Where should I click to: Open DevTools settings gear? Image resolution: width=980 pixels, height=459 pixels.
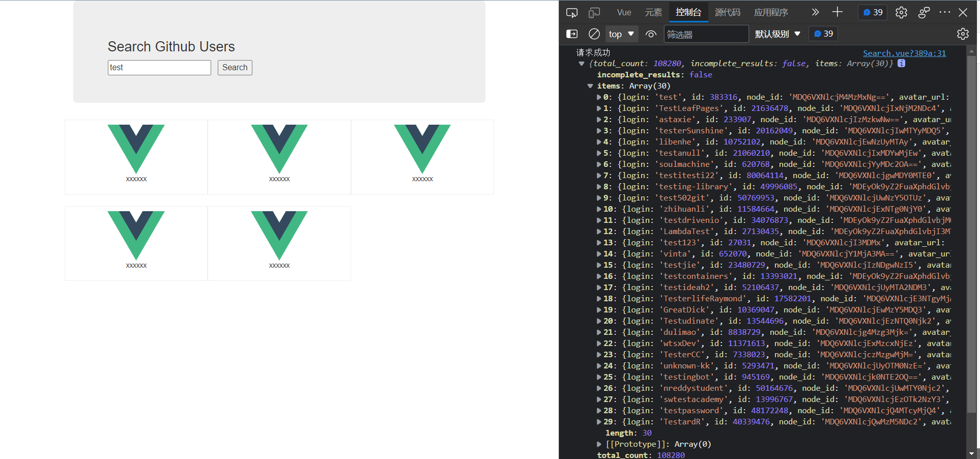point(901,12)
